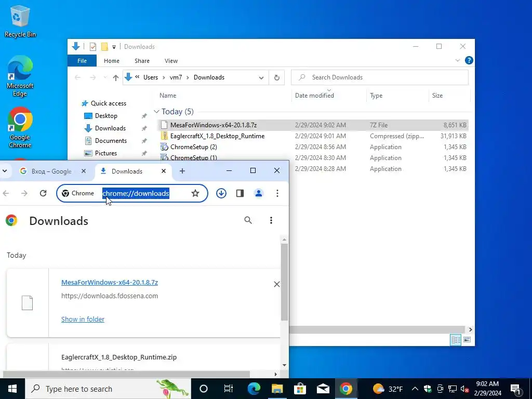
Task: Switch to the View ribbon tab
Action: (x=171, y=61)
